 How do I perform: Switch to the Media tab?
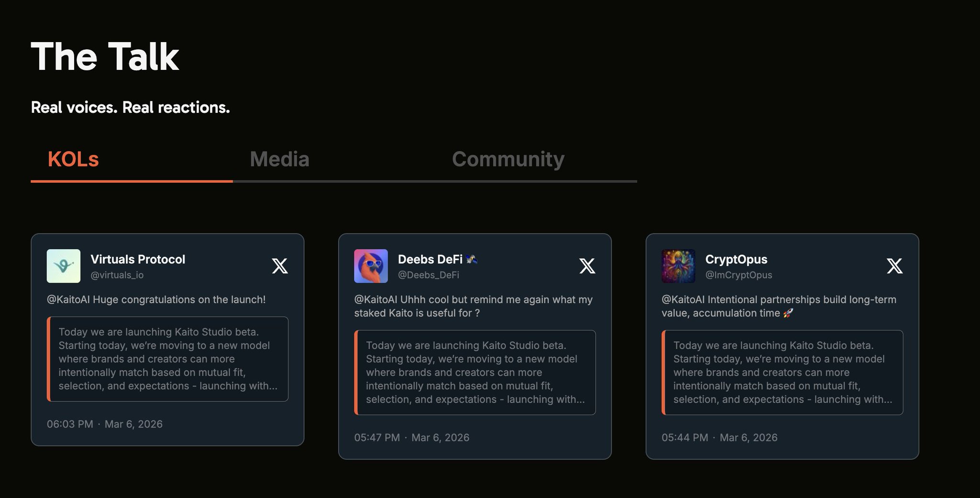tap(279, 159)
